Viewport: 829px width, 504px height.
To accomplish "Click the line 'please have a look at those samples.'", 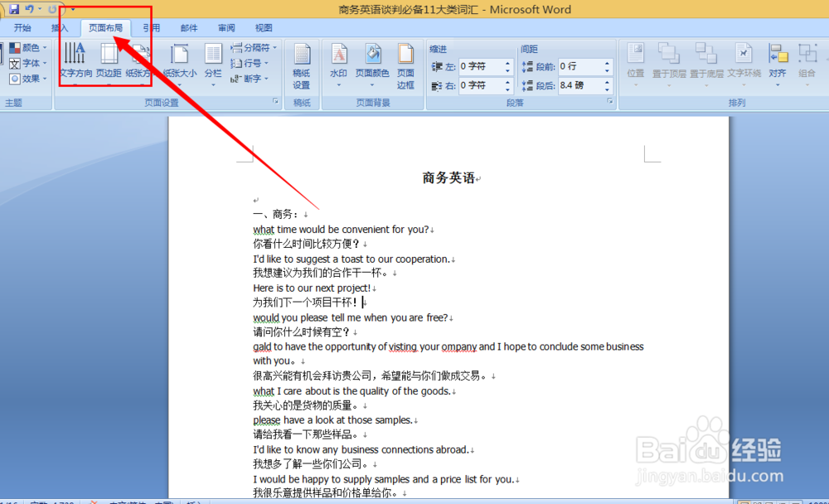I will (332, 420).
